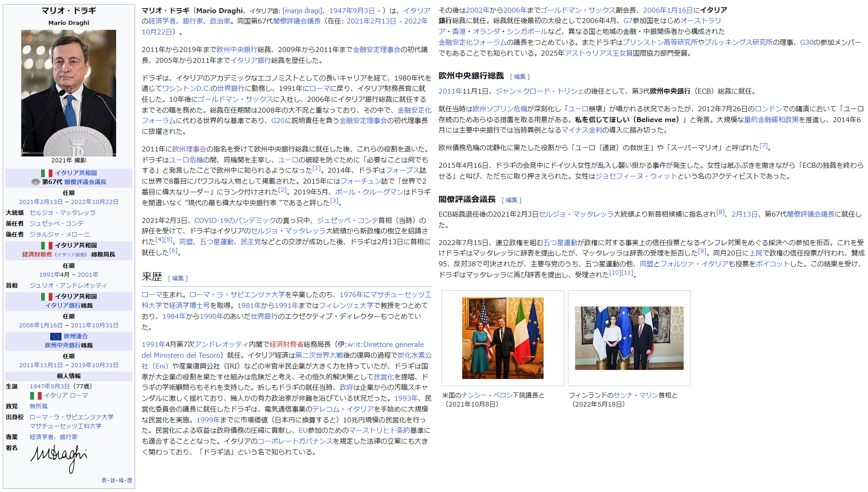Click footnote reference [1]
The width and height of the screenshot is (868, 492).
click(317, 168)
